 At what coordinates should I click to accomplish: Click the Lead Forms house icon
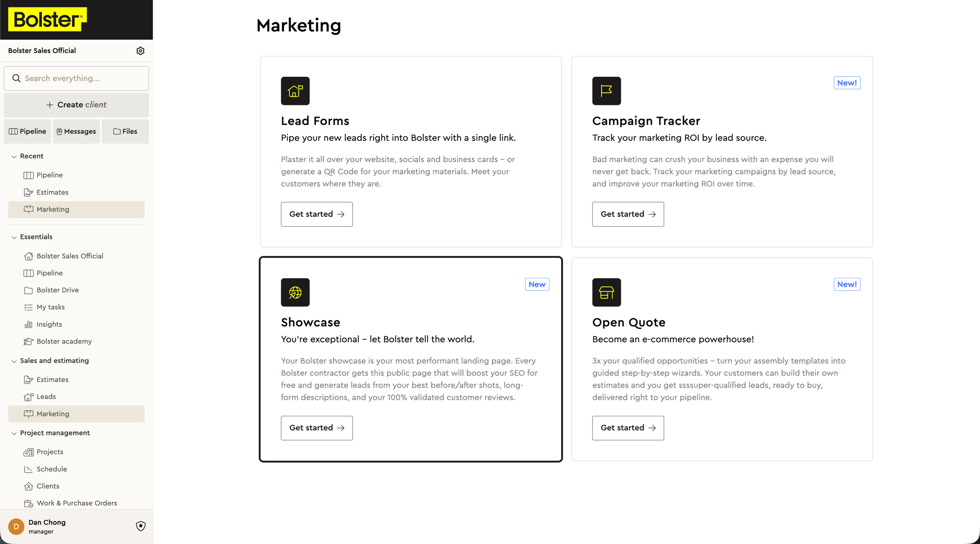click(x=295, y=91)
